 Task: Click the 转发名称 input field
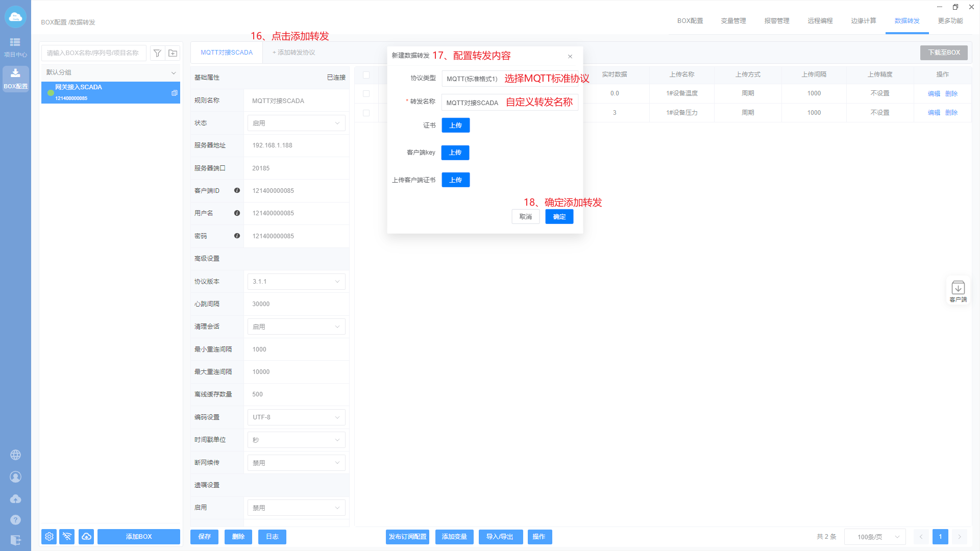(x=472, y=103)
